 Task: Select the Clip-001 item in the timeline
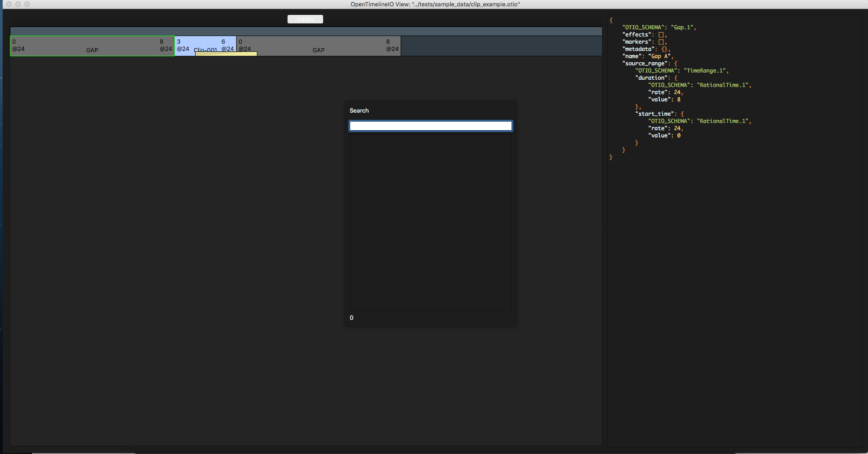click(x=205, y=45)
